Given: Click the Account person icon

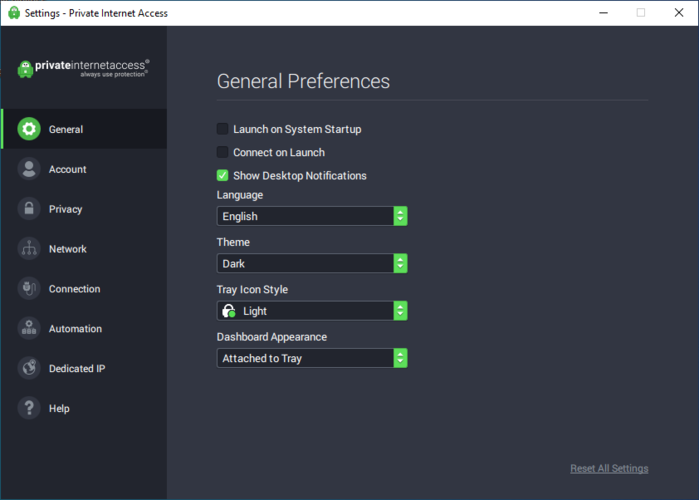Looking at the screenshot, I should [x=29, y=169].
